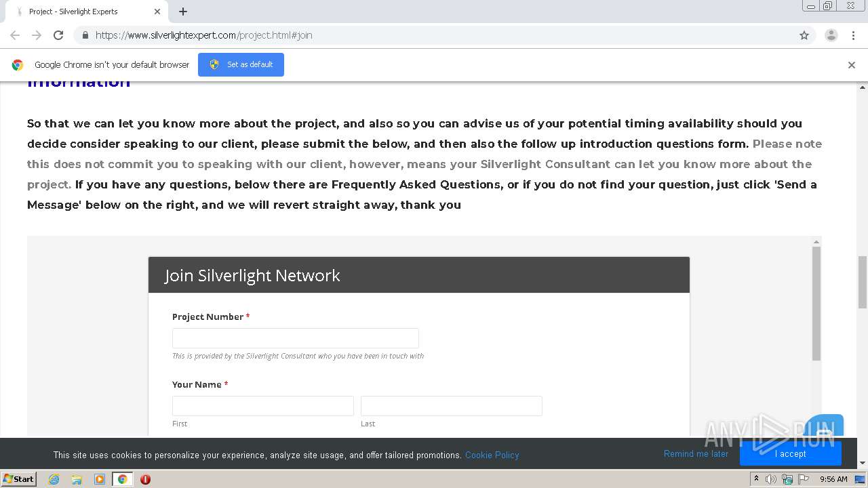This screenshot has width=868, height=488.
Task: Click the Project Number field
Action: (x=296, y=338)
